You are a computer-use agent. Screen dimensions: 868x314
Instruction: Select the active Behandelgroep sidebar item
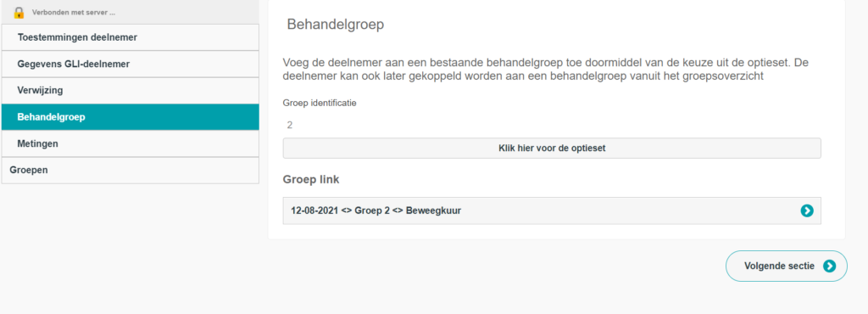[130, 117]
